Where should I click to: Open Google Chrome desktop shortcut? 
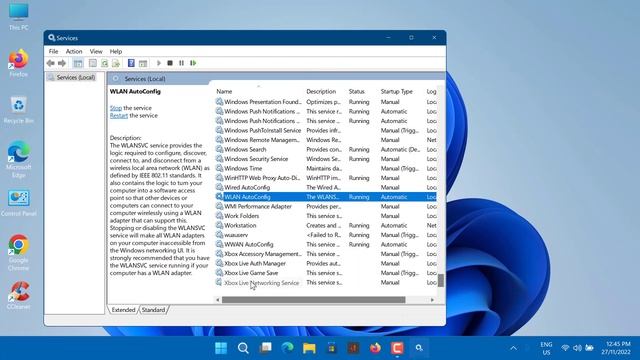pos(18,252)
